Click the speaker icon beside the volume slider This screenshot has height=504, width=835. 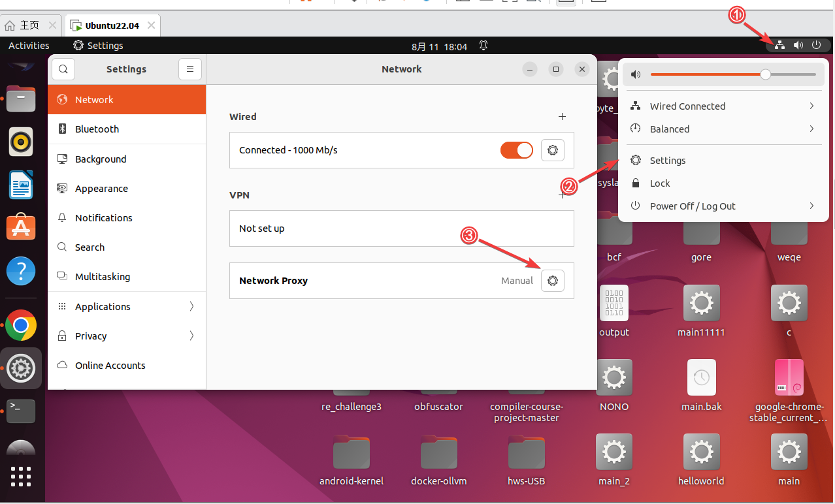click(636, 74)
